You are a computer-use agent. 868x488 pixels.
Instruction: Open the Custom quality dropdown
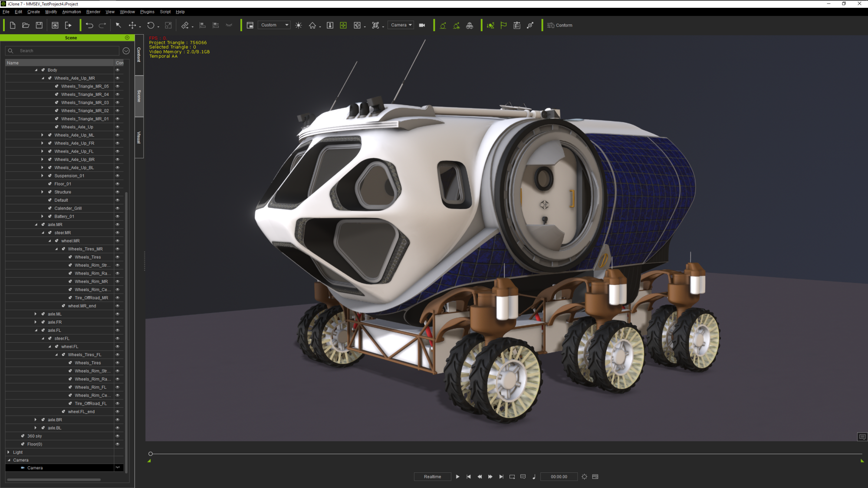tap(274, 25)
